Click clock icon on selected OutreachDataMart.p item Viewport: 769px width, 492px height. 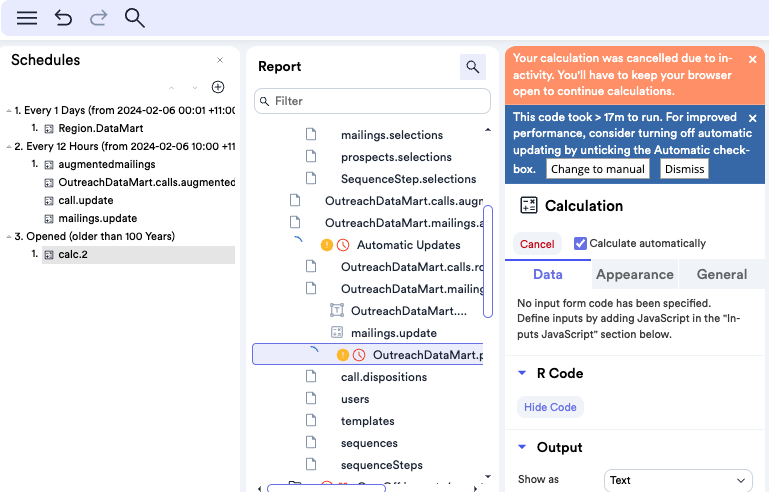359,355
